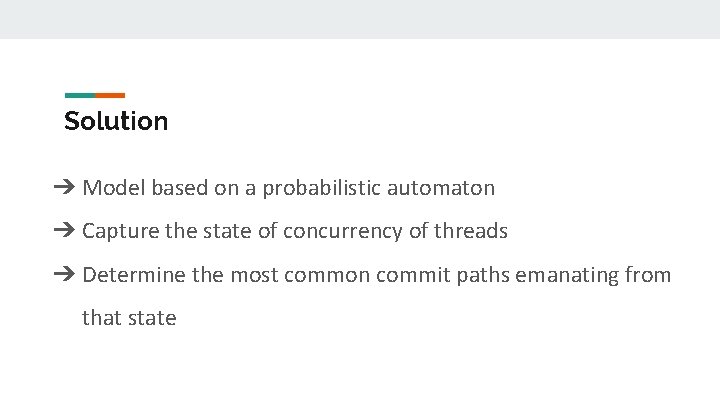Viewport: 720px width, 405px height.
Task: Click the gray header band at the top
Action: point(360,19)
